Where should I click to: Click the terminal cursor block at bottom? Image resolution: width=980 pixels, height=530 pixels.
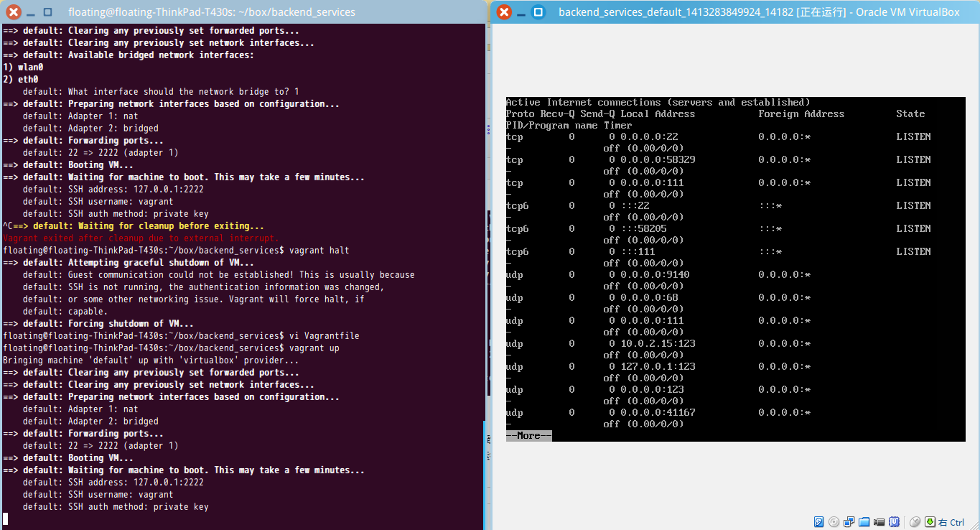pyautogui.click(x=6, y=519)
